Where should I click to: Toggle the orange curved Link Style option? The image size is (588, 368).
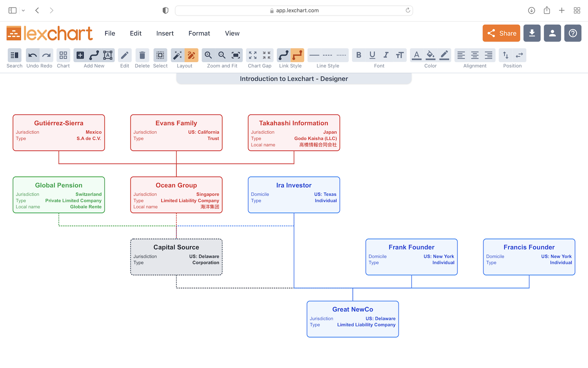tap(298, 55)
